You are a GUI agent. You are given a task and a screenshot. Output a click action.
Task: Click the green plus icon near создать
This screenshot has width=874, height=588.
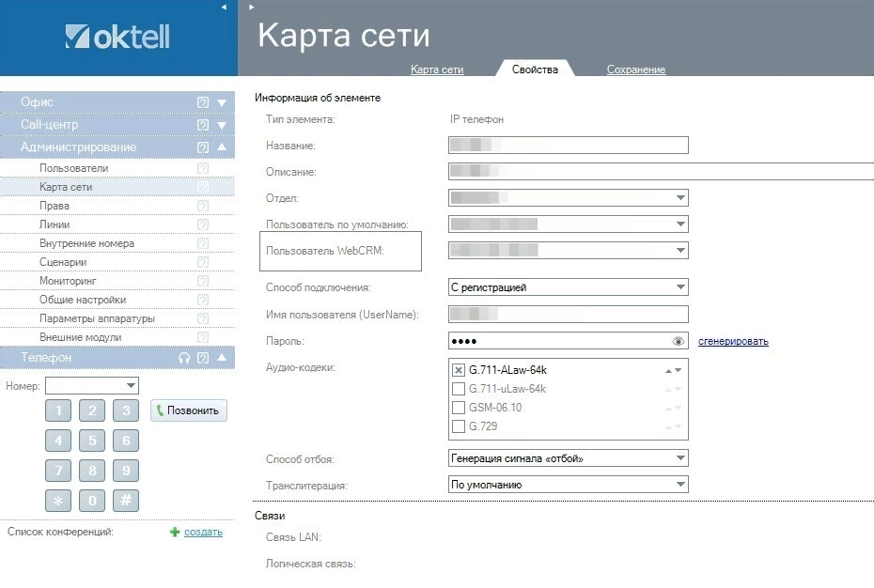coord(173,532)
